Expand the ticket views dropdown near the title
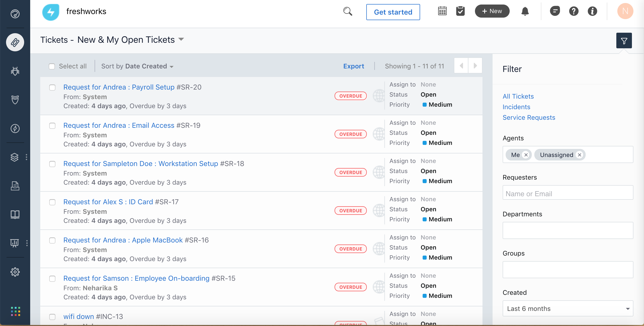The width and height of the screenshot is (644, 326). [x=182, y=39]
